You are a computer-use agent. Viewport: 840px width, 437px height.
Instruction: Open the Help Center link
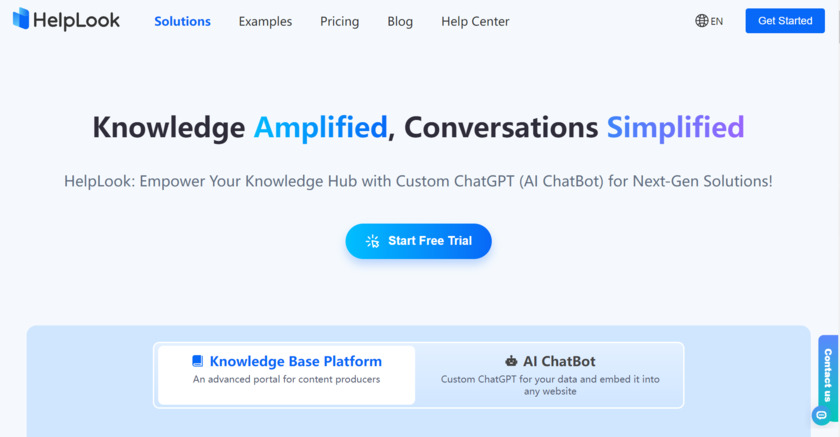[x=475, y=21]
